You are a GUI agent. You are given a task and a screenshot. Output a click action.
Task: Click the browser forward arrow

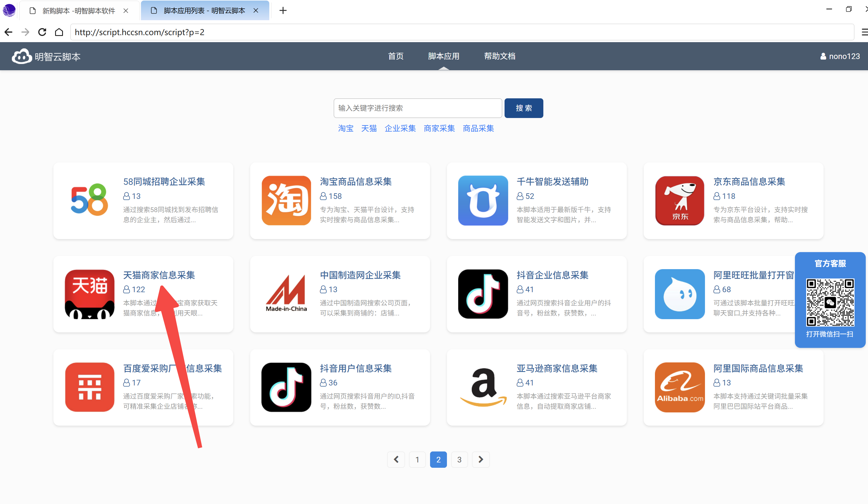pyautogui.click(x=25, y=32)
